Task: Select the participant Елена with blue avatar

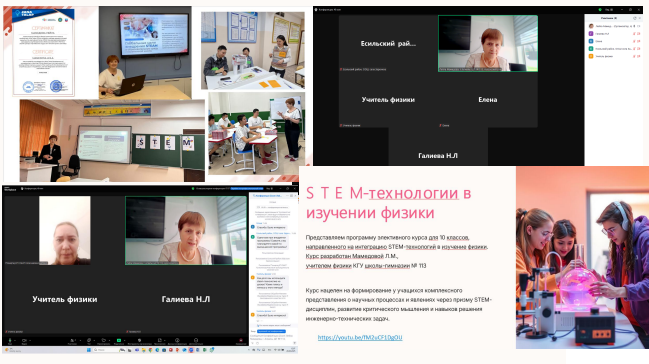Action: pyautogui.click(x=614, y=41)
